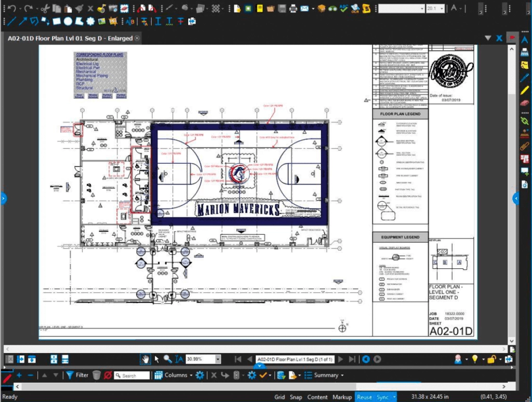Click the Eraser content tool
This screenshot has height=402, width=532.
(x=125, y=8)
